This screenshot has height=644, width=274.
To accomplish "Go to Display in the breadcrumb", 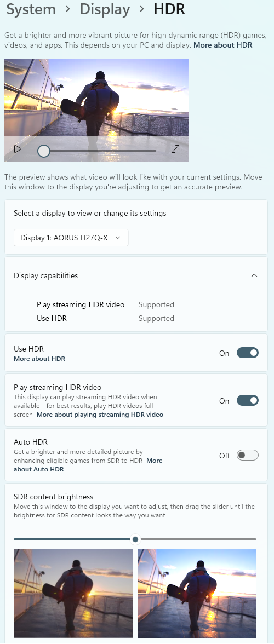I will [x=105, y=9].
